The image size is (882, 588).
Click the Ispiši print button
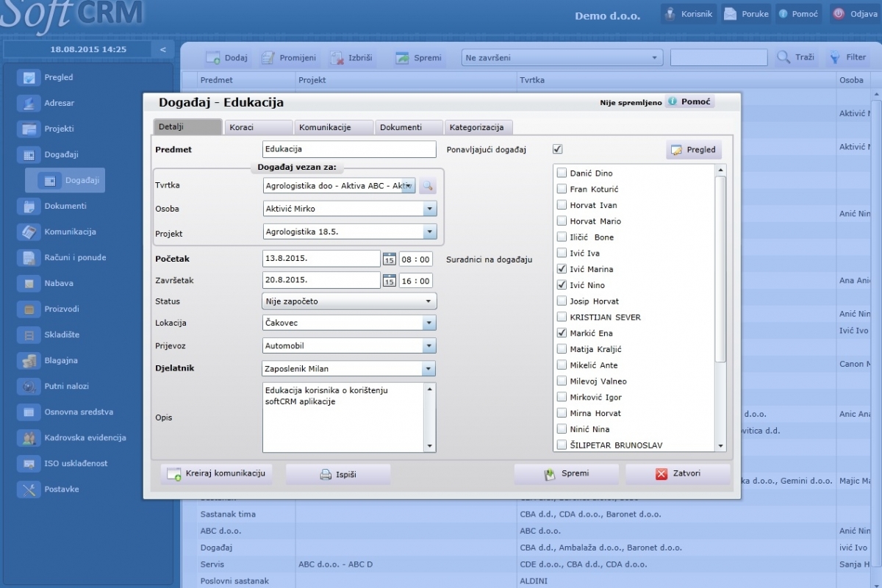[338, 475]
